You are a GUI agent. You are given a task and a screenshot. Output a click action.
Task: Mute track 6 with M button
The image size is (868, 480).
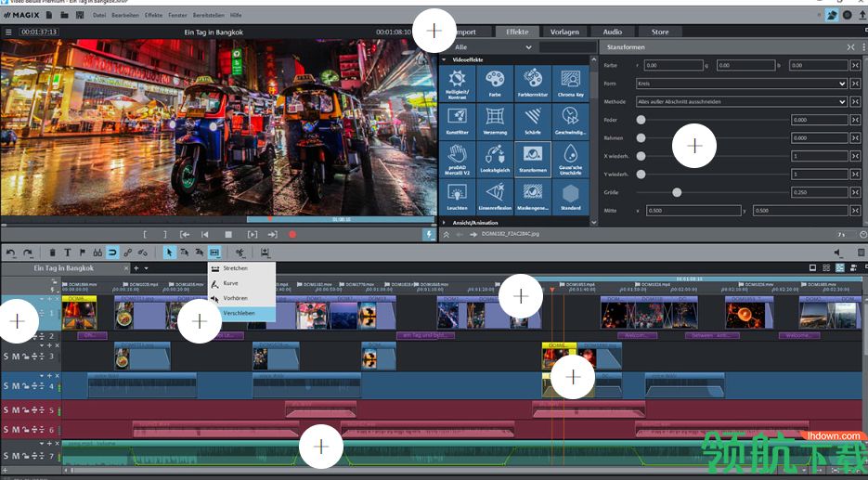coord(16,430)
